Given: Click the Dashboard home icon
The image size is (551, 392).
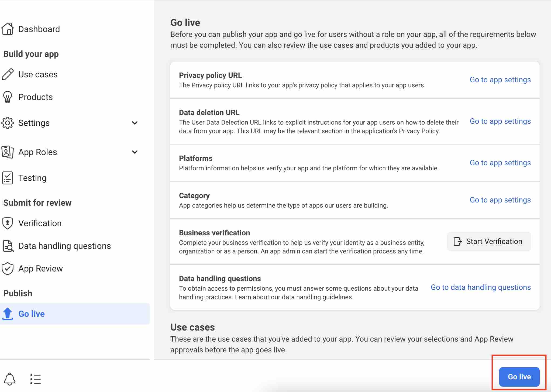Looking at the screenshot, I should tap(8, 29).
